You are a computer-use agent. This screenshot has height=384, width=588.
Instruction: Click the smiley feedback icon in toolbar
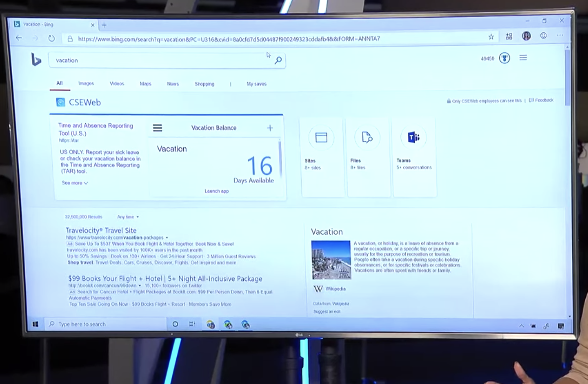[543, 36]
